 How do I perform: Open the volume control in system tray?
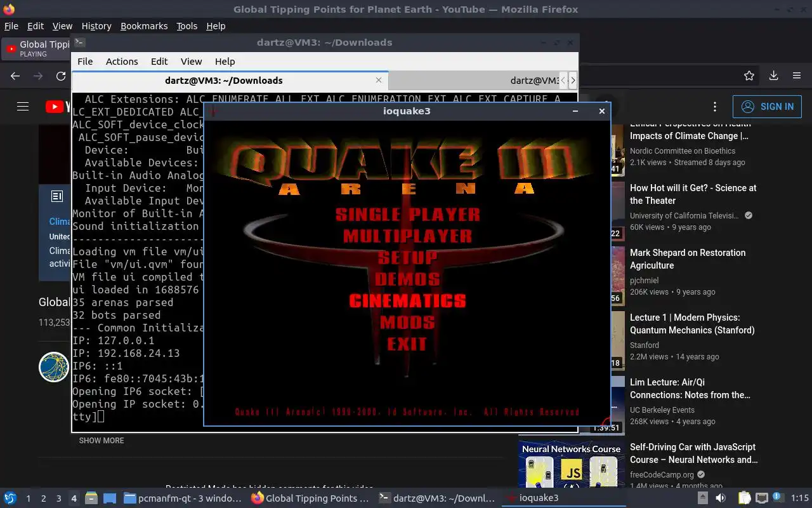tap(721, 498)
